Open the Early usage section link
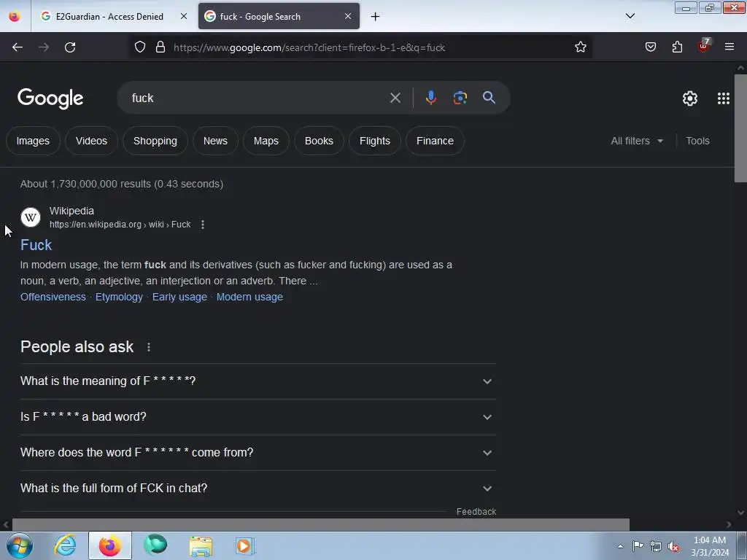Viewport: 747px width, 560px height. 179,297
